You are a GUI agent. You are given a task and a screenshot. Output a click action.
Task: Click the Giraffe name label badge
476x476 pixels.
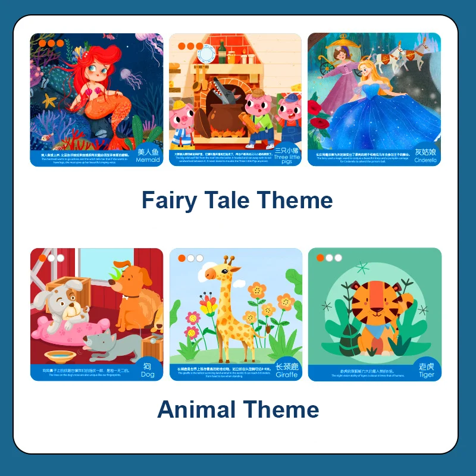(287, 369)
